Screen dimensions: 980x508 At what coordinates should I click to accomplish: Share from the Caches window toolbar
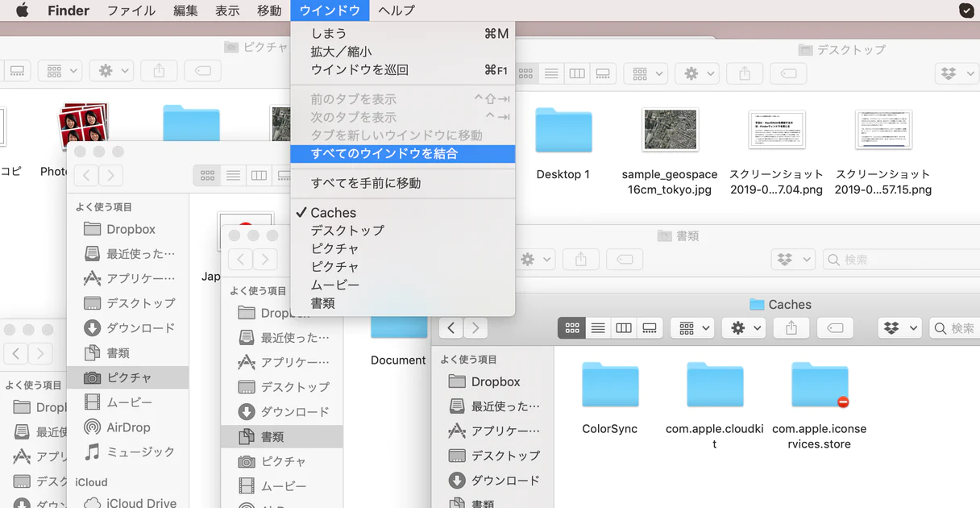pos(791,328)
